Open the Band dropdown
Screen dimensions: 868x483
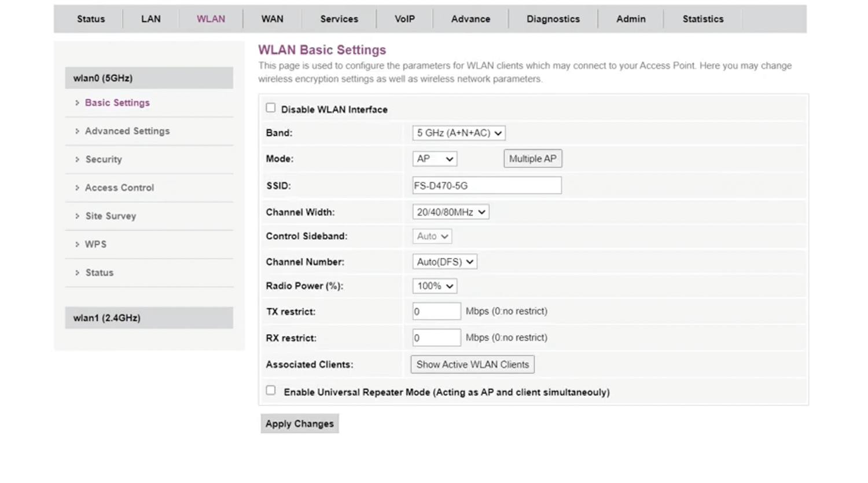point(458,133)
